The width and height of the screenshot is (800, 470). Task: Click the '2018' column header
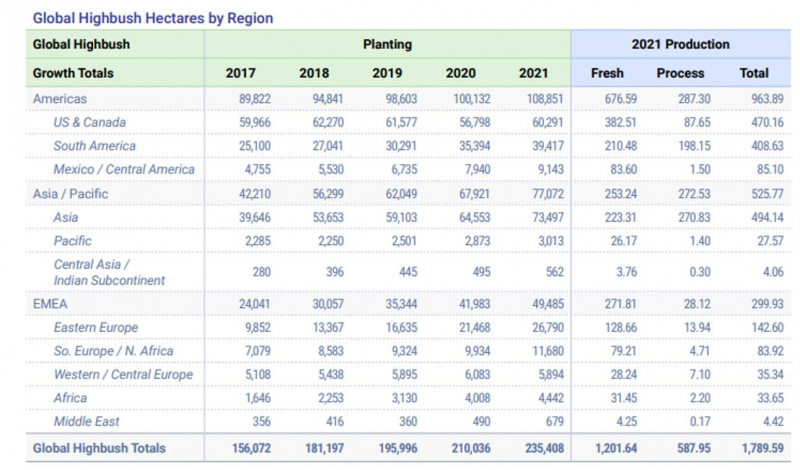(314, 73)
